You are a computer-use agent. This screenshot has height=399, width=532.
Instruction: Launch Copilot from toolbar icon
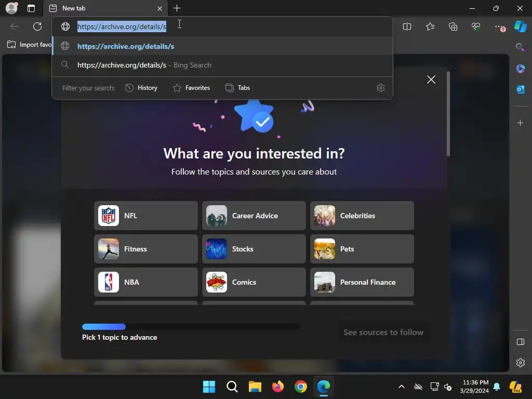pos(521,26)
